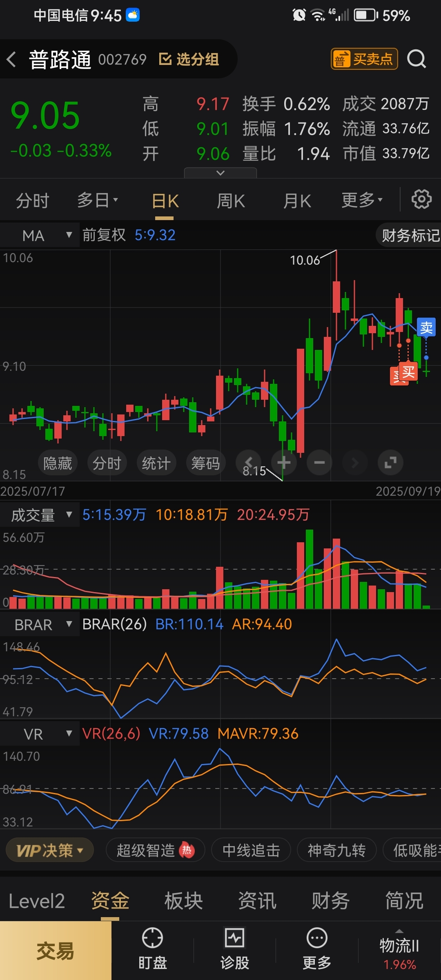Screen dimensions: 441x980
Task: Move chart right with arrow button
Action: [x=355, y=463]
